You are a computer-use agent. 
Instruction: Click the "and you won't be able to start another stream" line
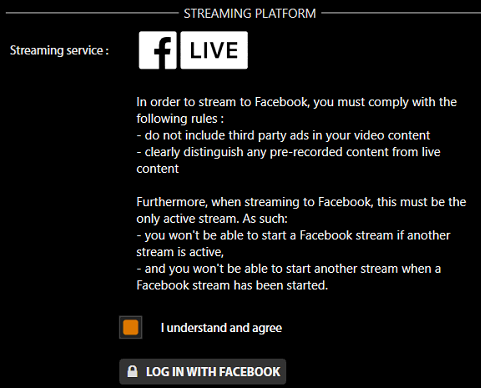coord(289,269)
